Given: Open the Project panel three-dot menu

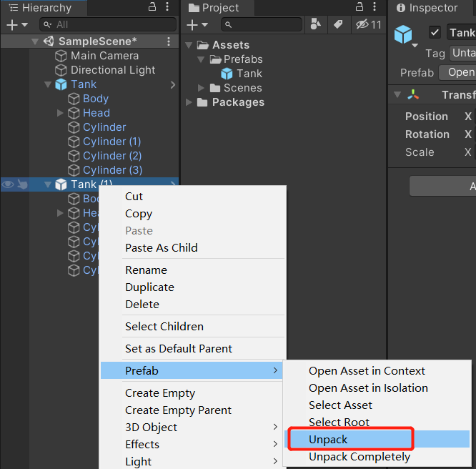Looking at the screenshot, I should pos(375,6).
